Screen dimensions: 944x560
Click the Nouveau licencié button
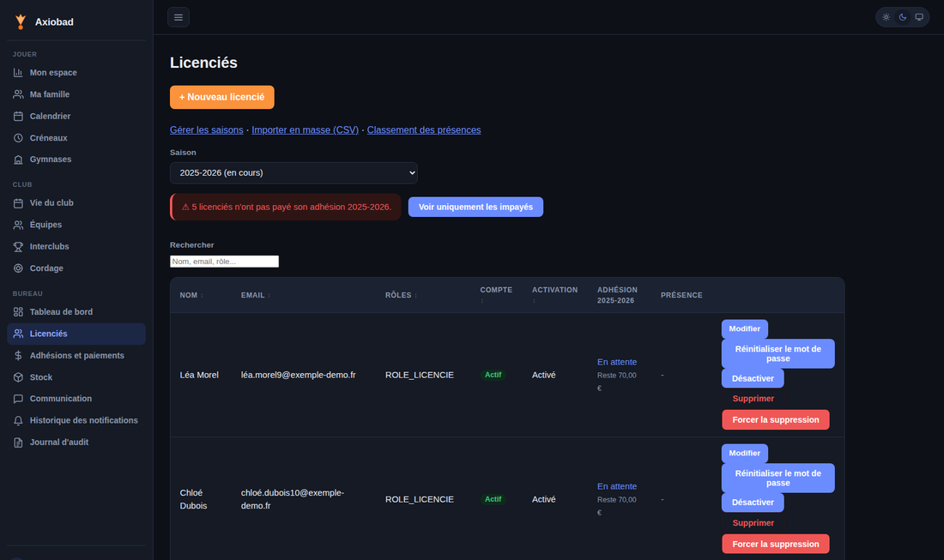[x=222, y=98]
